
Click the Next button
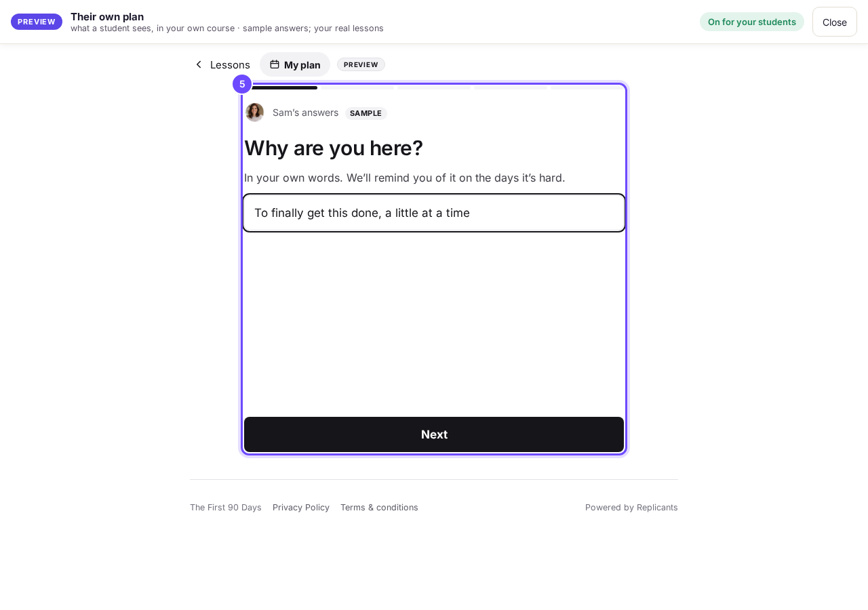[434, 434]
